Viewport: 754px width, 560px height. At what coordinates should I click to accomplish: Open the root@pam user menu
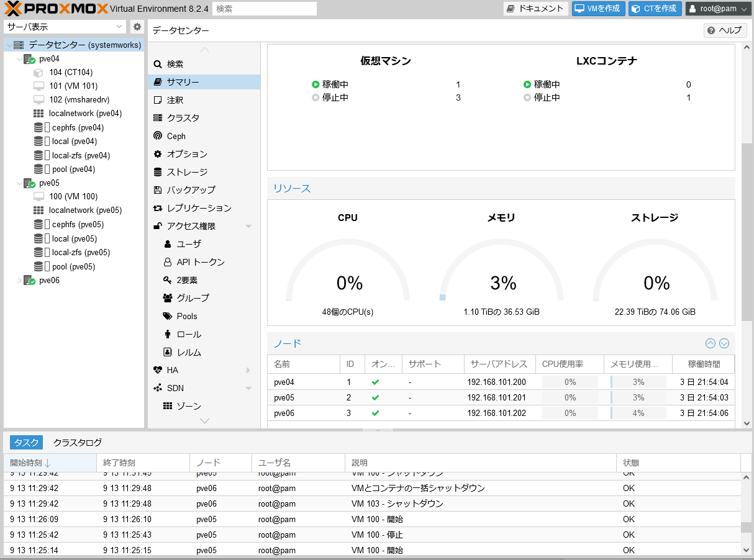pyautogui.click(x=719, y=9)
